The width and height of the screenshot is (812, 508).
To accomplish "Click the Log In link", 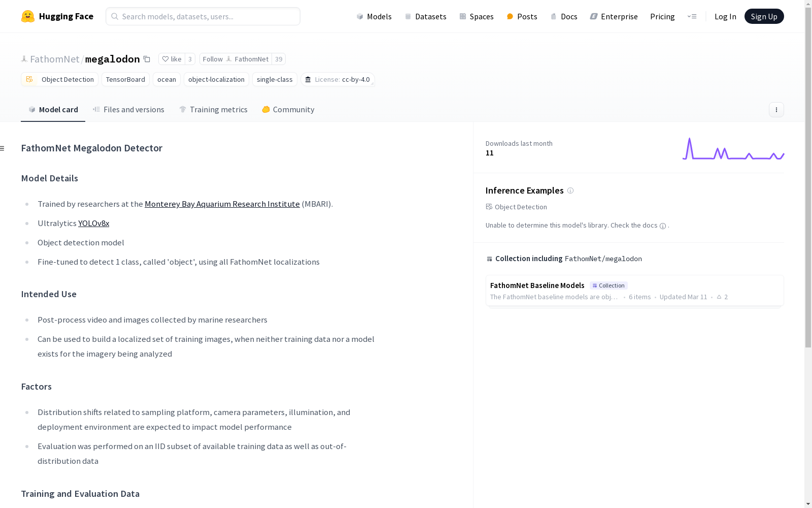I will 725,16.
